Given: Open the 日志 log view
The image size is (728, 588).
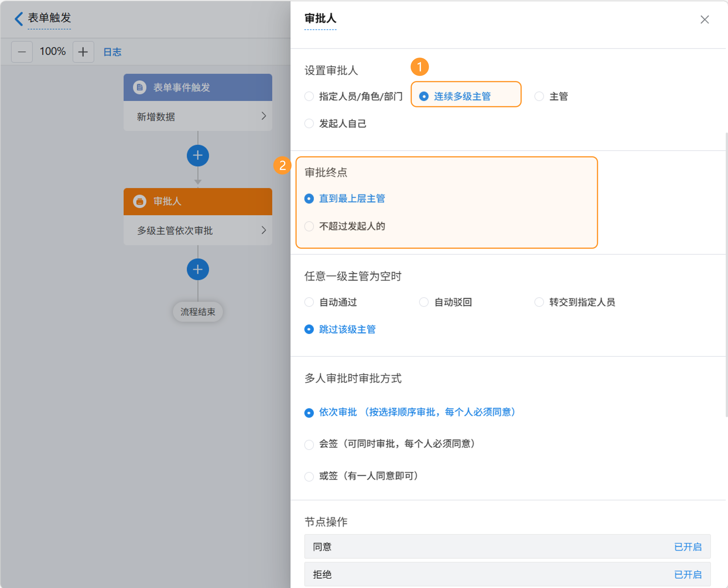Looking at the screenshot, I should tap(112, 52).
